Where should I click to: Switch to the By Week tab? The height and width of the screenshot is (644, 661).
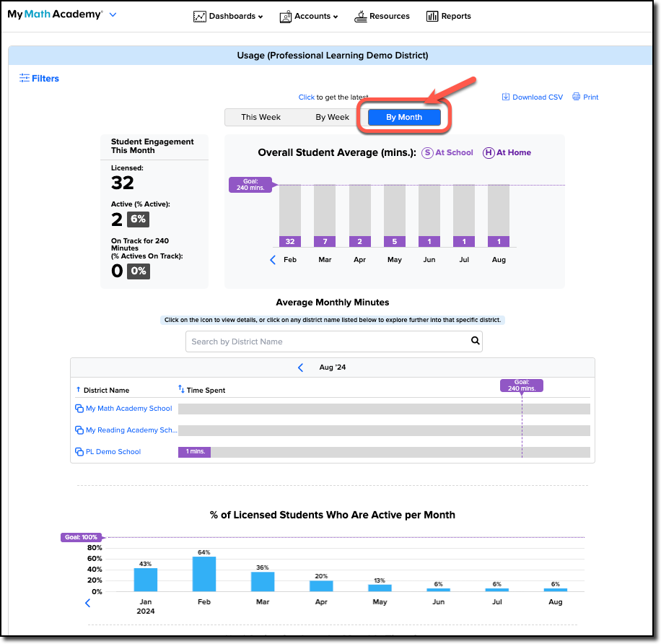(x=332, y=117)
